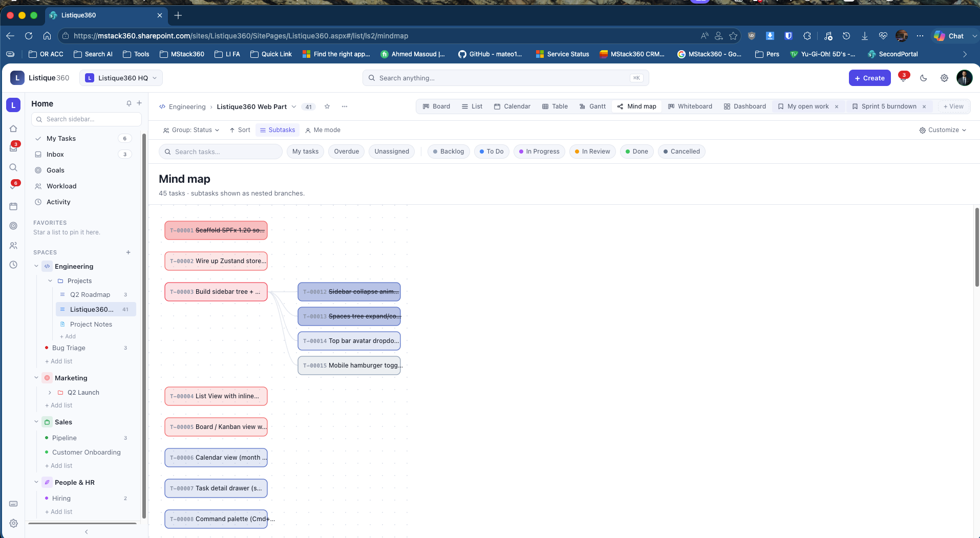Collapse the Engineering space
Screen dimensions: 980x538
click(x=36, y=266)
